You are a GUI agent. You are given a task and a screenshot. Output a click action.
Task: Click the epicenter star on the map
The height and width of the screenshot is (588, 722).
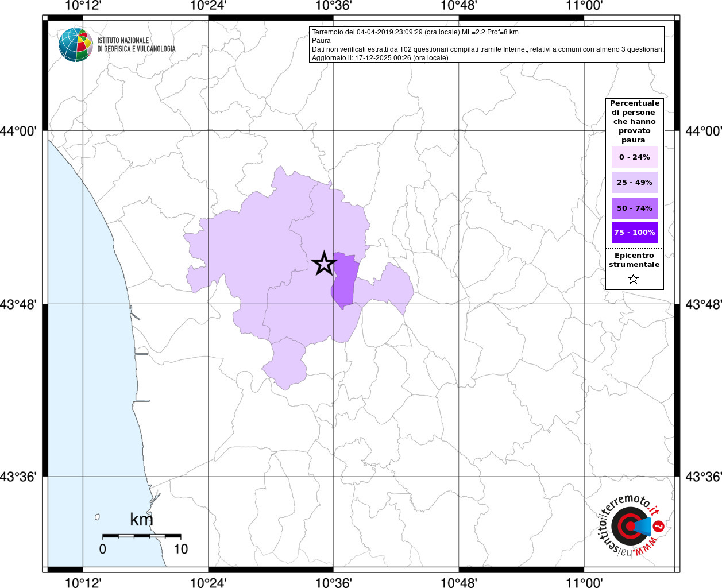[x=323, y=264]
